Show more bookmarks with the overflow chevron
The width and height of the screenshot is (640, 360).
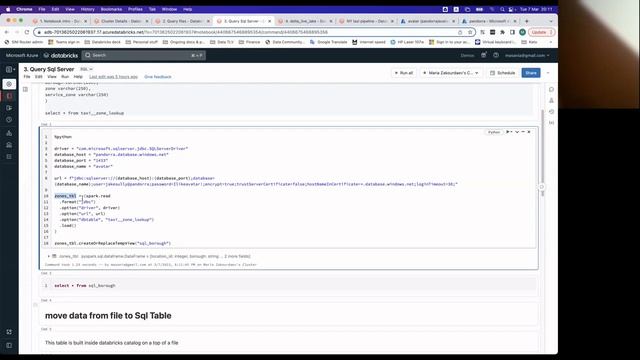pos(551,42)
